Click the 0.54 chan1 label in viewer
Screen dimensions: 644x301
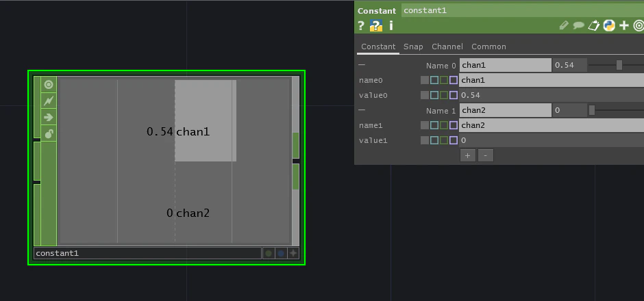click(x=178, y=131)
